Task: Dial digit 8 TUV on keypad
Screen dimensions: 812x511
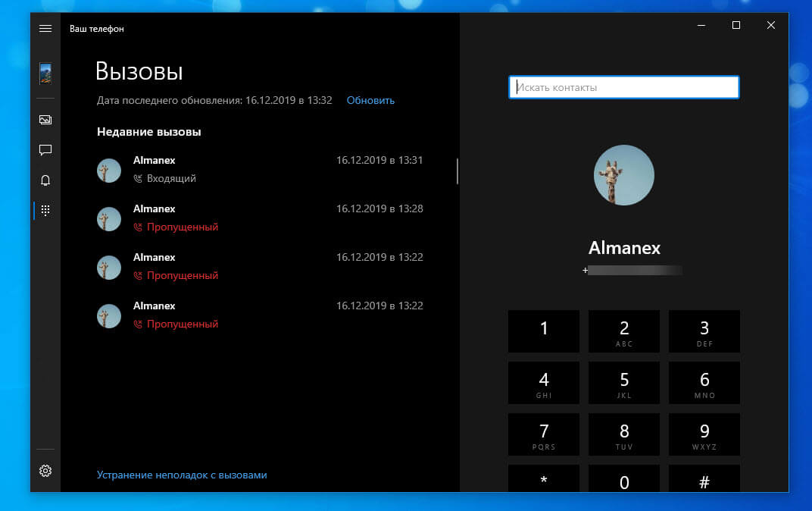Action: [624, 435]
